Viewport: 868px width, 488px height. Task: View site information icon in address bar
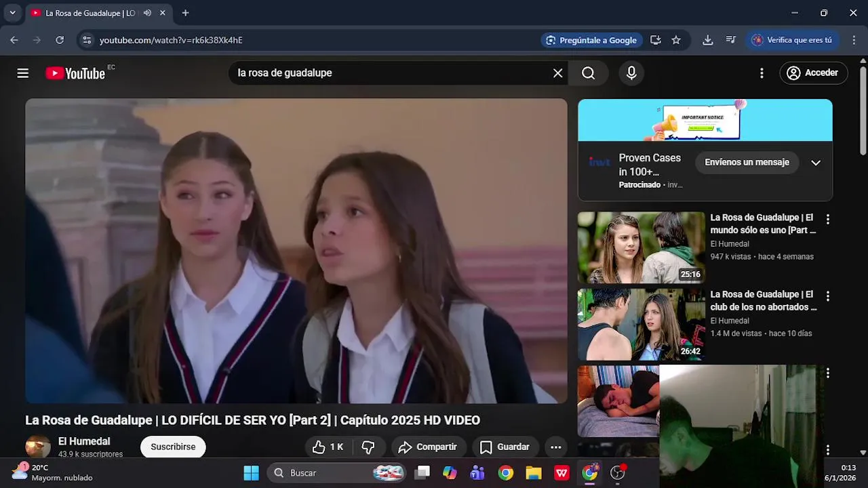(87, 40)
